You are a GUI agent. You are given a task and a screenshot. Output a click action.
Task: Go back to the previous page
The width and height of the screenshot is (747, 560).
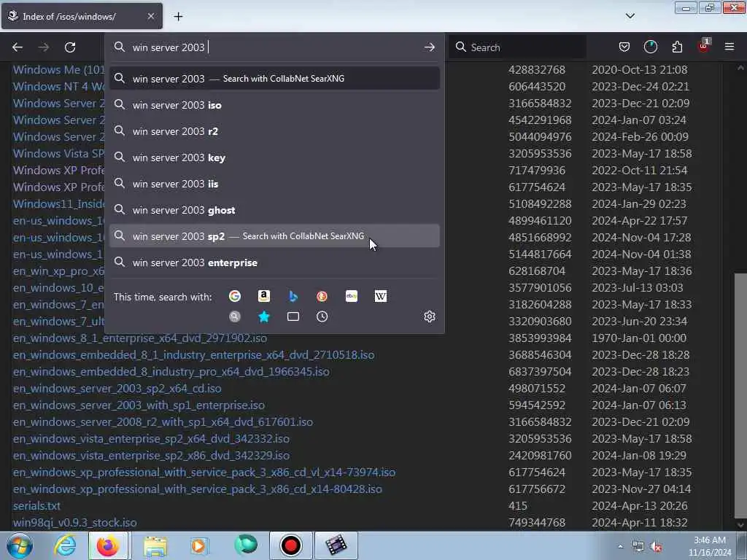tap(18, 47)
